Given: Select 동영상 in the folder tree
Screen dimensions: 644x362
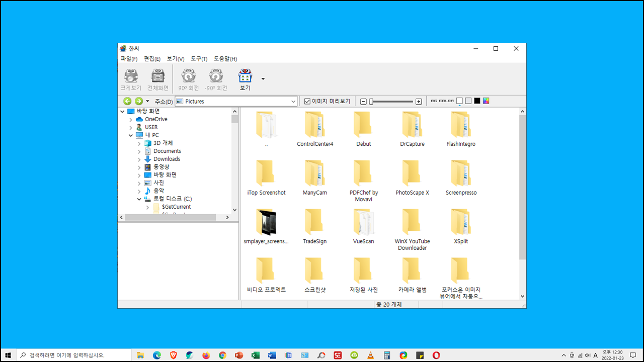Looking at the screenshot, I should pyautogui.click(x=161, y=167).
